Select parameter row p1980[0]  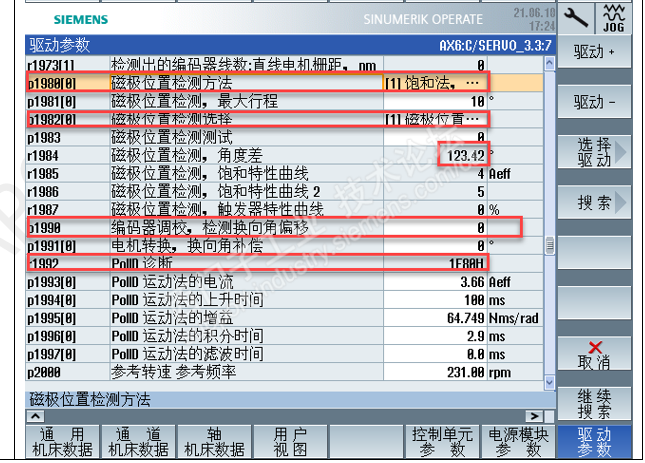(284, 83)
